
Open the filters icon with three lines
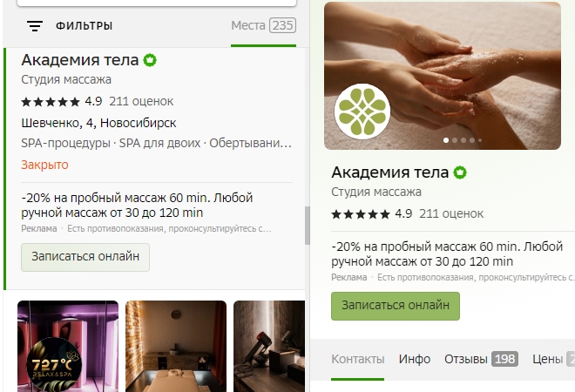click(x=35, y=26)
